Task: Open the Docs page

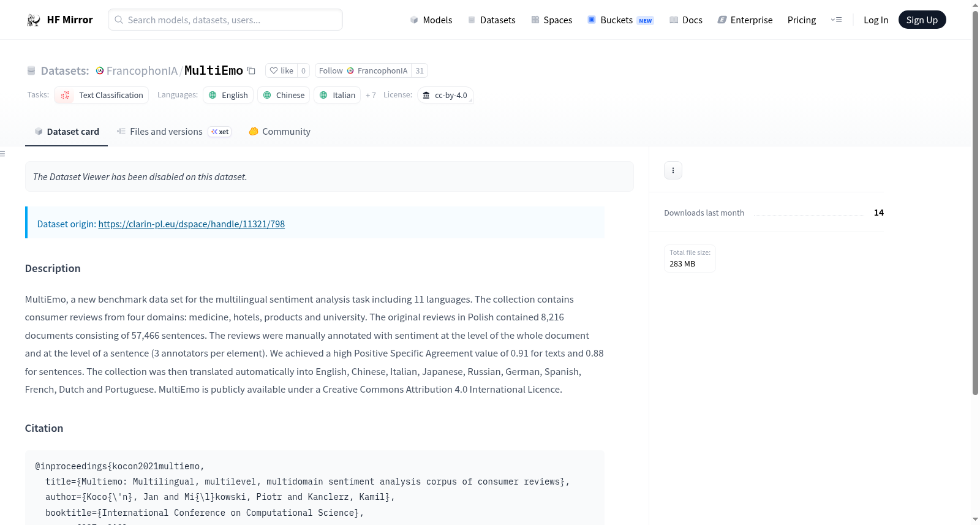Action: click(686, 20)
